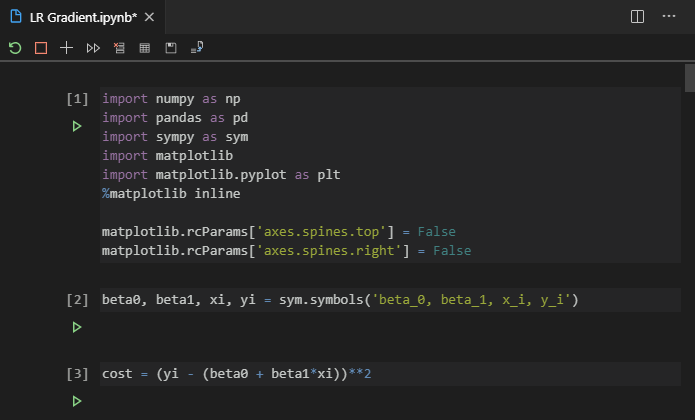Restart the Jupyter kernel
Image resolution: width=695 pixels, height=420 pixels.
pos(15,47)
